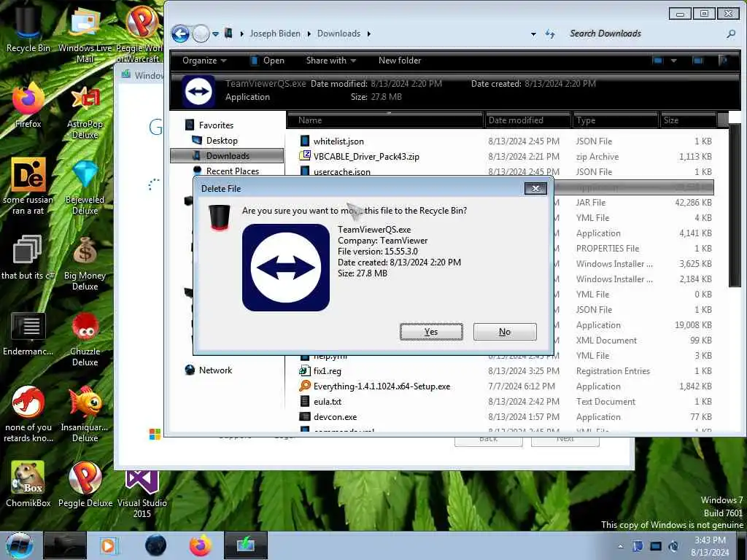Click media player taskbar icon
This screenshot has height=560, width=747.
point(109,545)
